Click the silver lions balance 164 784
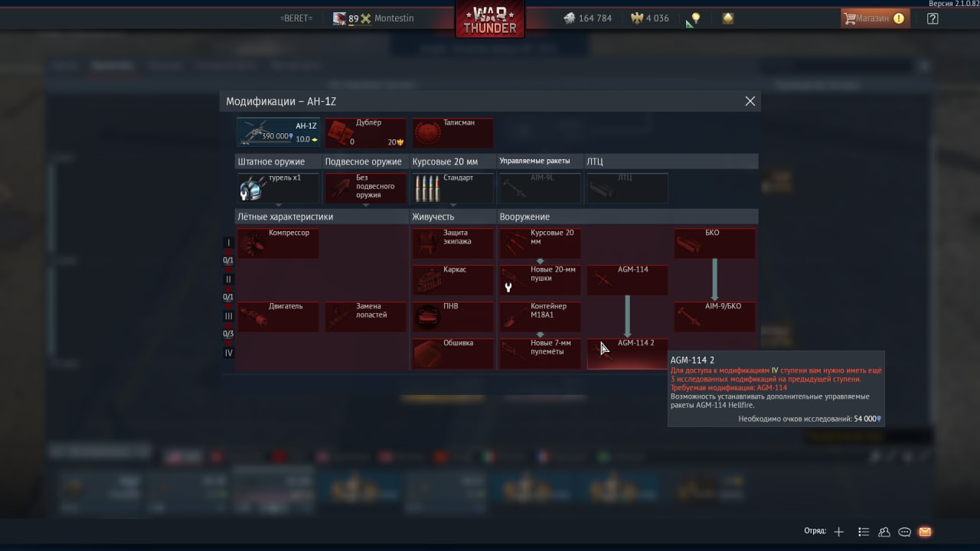 click(x=588, y=18)
